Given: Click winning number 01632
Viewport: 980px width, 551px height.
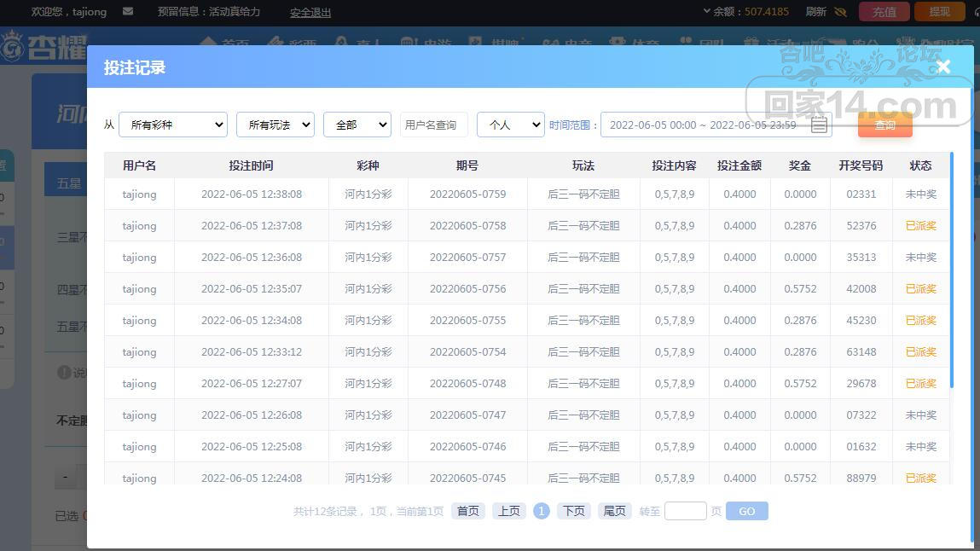Looking at the screenshot, I should click(861, 447).
